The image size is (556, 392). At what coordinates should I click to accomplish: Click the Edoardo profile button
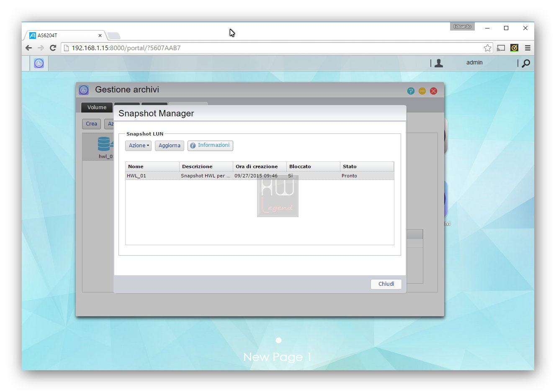click(x=462, y=26)
